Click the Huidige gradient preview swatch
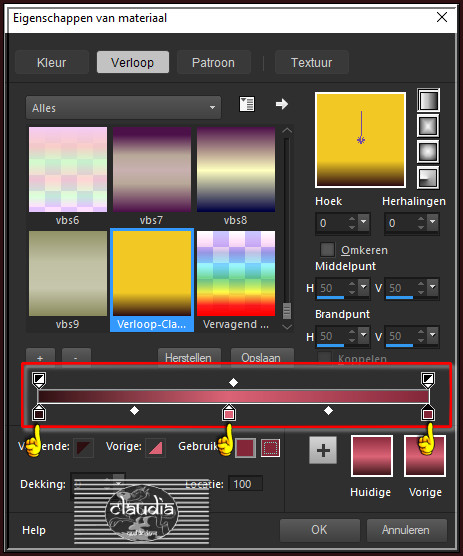 pos(372,456)
